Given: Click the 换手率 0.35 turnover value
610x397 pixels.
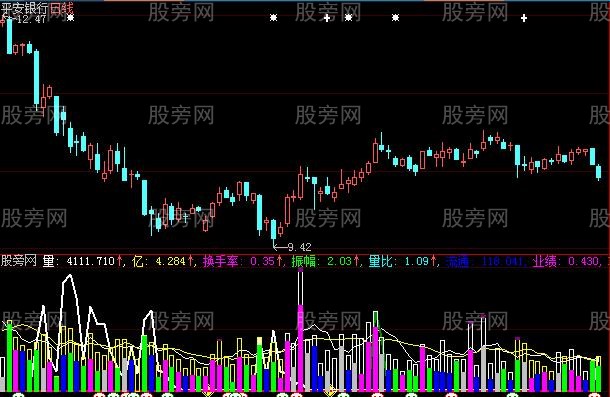Looking at the screenshot, I should tap(239, 261).
